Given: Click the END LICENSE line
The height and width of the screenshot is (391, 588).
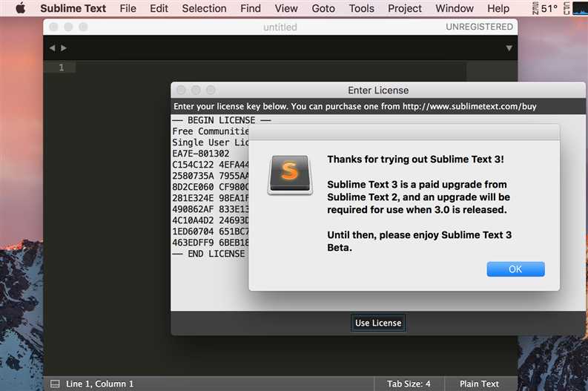Looking at the screenshot, I should [208, 254].
